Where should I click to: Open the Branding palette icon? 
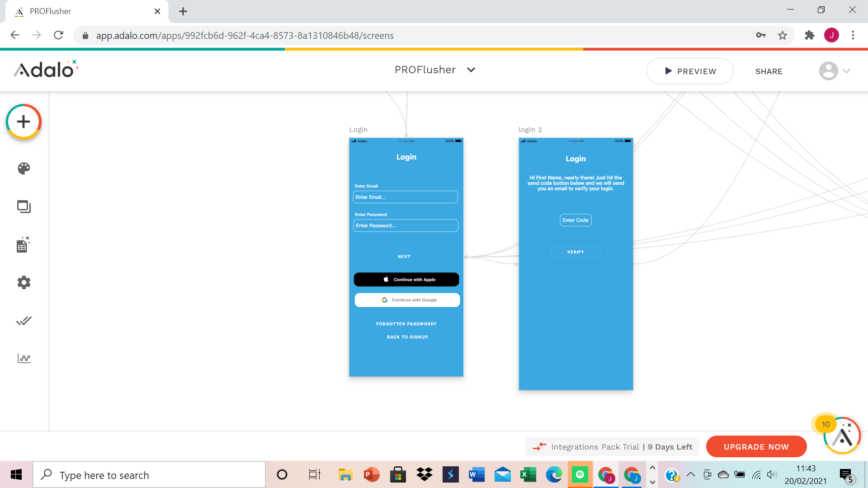tap(24, 169)
